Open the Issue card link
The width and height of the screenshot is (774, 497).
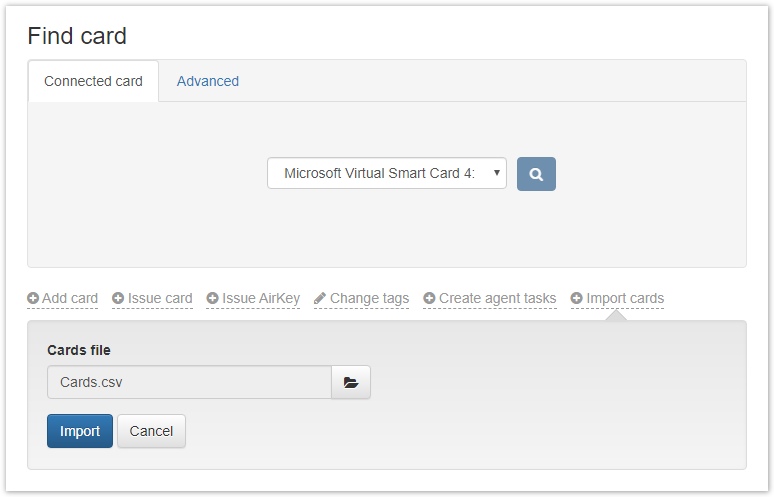pos(160,298)
